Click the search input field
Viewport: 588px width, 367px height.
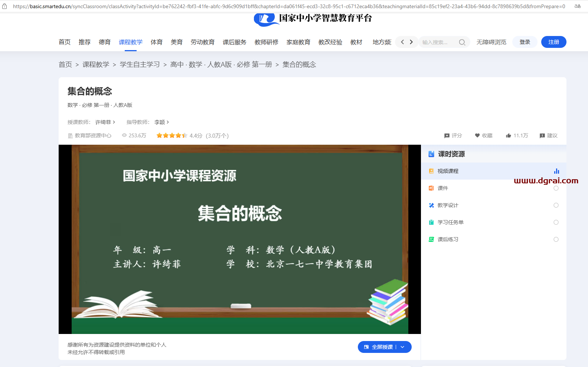(438, 42)
